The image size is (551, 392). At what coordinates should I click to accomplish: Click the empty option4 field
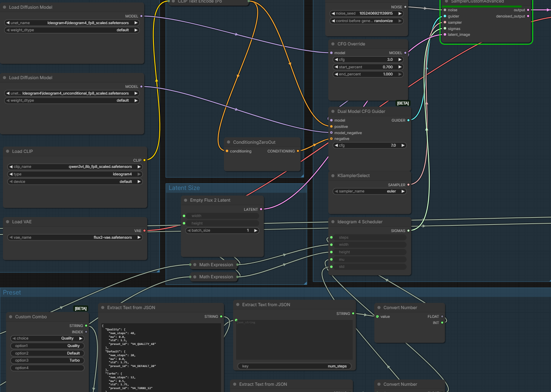(x=47, y=368)
